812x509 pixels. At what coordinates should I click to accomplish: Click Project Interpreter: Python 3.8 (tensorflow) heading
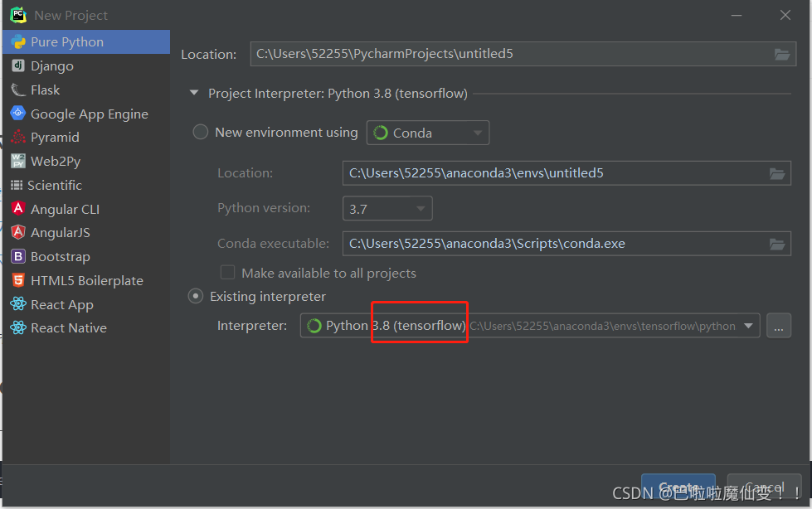(x=338, y=93)
